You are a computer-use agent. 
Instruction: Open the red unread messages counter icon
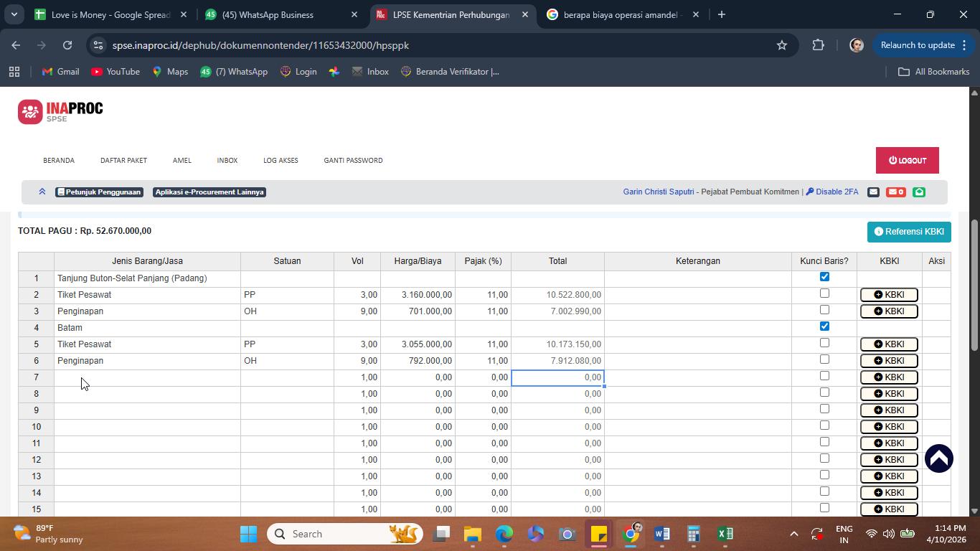pyautogui.click(x=895, y=192)
